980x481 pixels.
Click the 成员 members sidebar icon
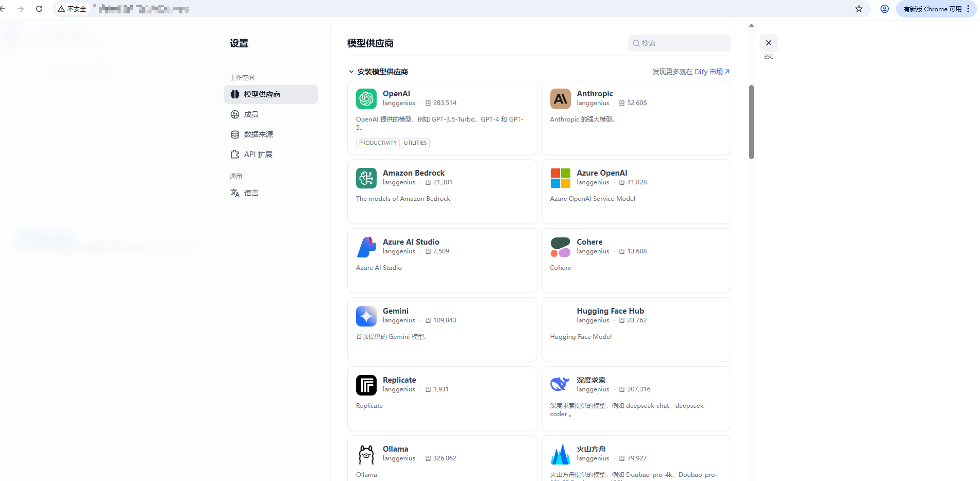(x=235, y=114)
